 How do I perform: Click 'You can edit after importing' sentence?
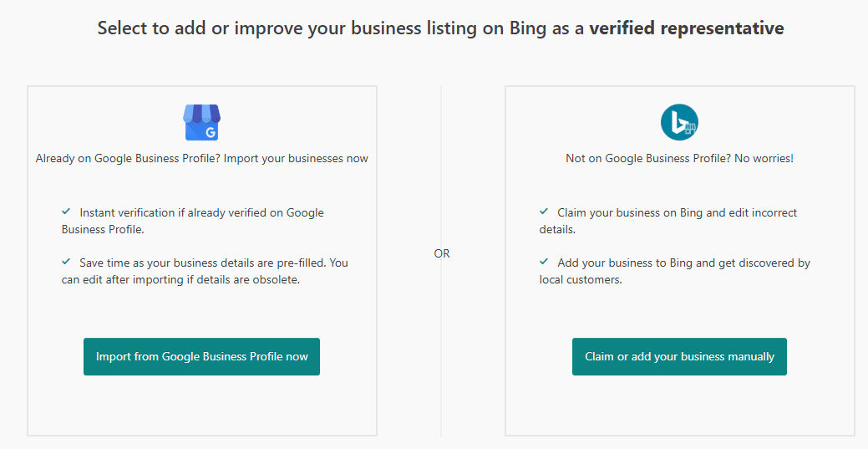tap(180, 280)
